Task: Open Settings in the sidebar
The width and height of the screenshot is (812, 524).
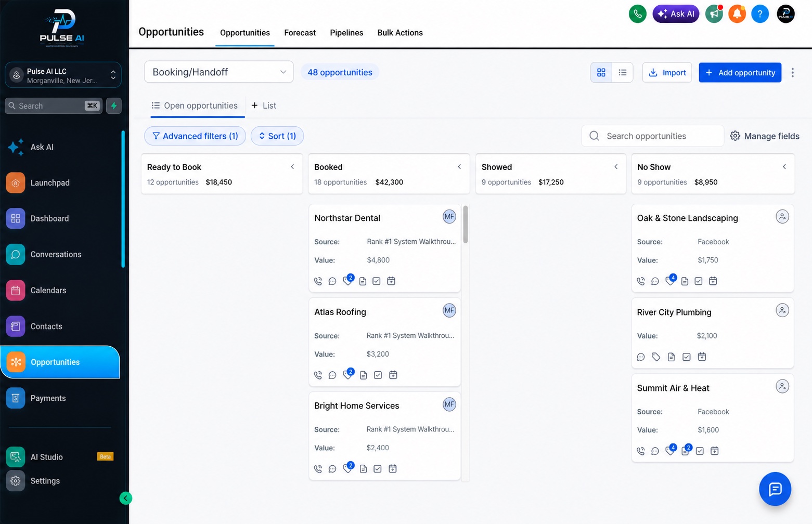Action: 45,481
